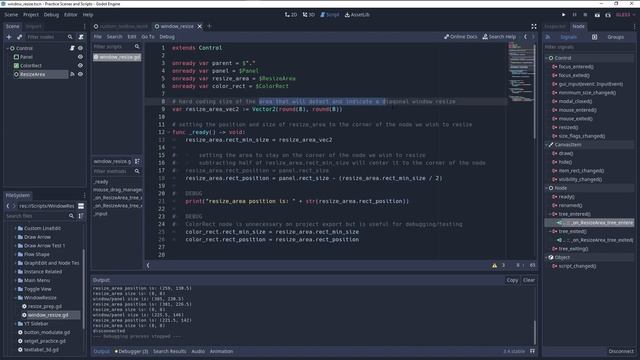Click the signal connection icon beside ResizeArea
The image size is (640, 360).
[72, 74]
